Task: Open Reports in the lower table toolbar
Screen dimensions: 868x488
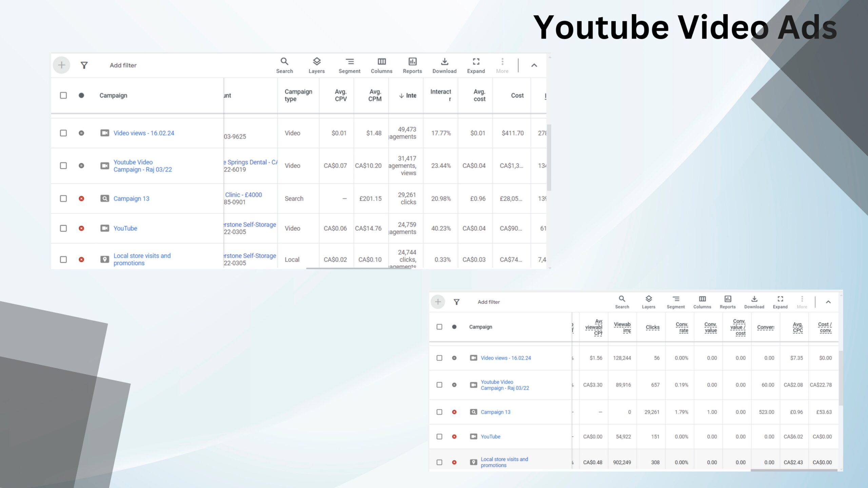Action: (728, 302)
